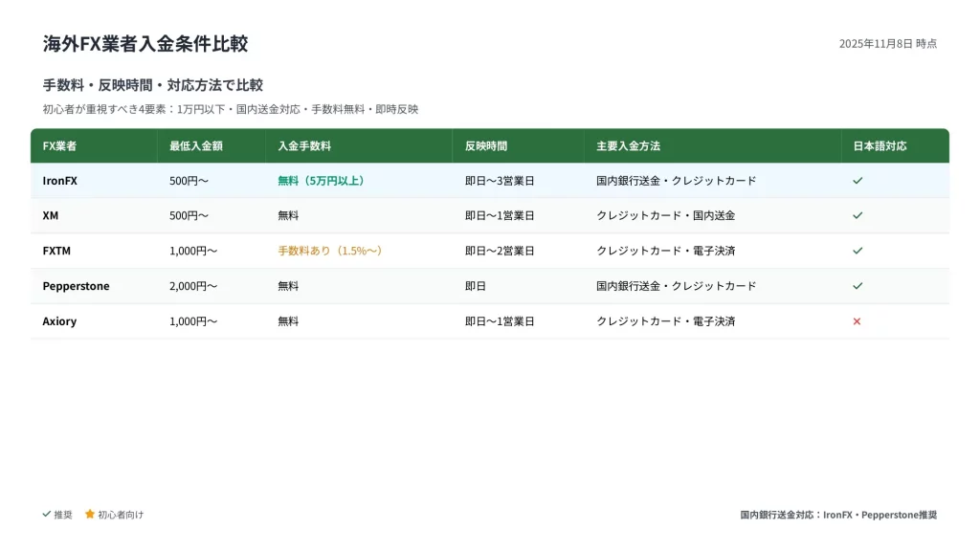This screenshot has height=551, width=980.
Task: Click the 2025年11月8日 時点 date label
Action: [x=887, y=44]
